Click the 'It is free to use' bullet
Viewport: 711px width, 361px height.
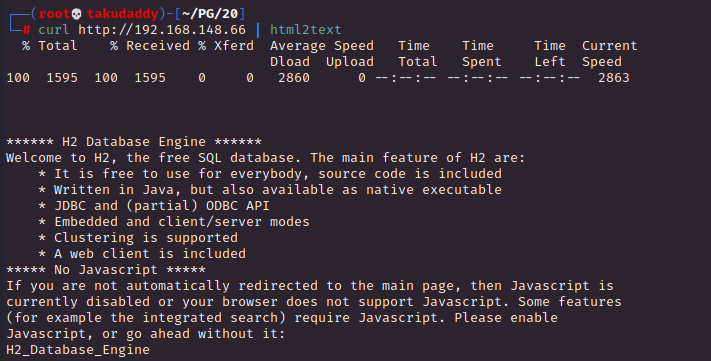pos(270,174)
